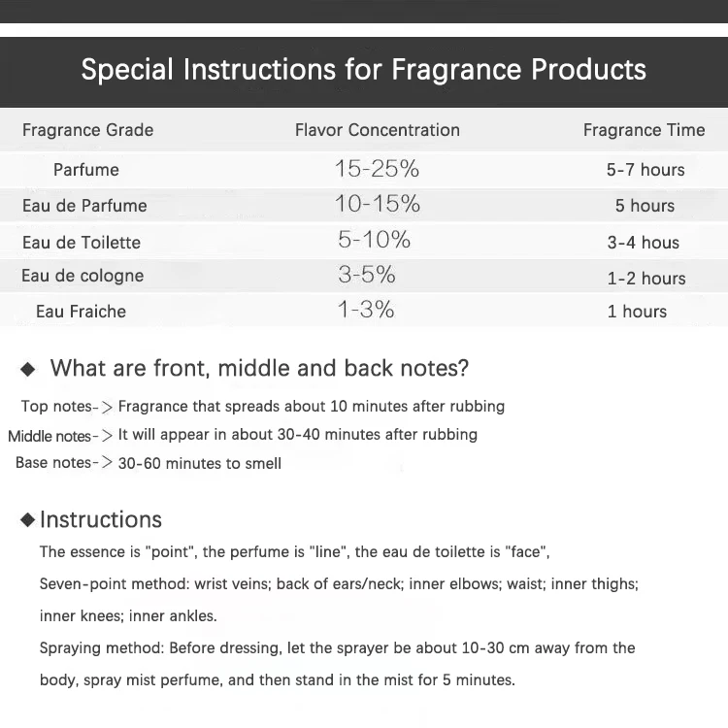Click the Eau Fraiche row label
728x728 pixels.
(81, 312)
